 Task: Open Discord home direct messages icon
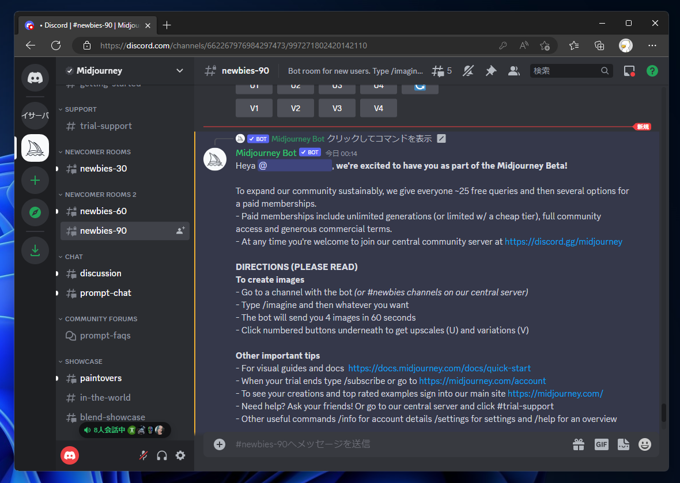click(x=35, y=78)
